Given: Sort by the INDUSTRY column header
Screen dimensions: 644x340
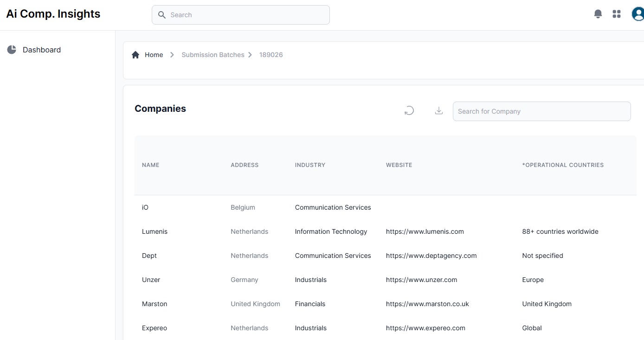Looking at the screenshot, I should pyautogui.click(x=310, y=165).
